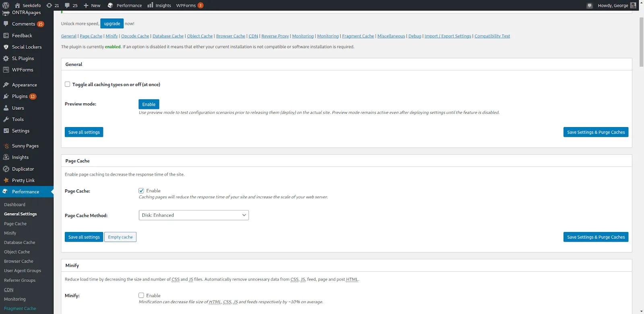Click the Settings sidebar icon
Image resolution: width=644 pixels, height=314 pixels.
coord(6,131)
